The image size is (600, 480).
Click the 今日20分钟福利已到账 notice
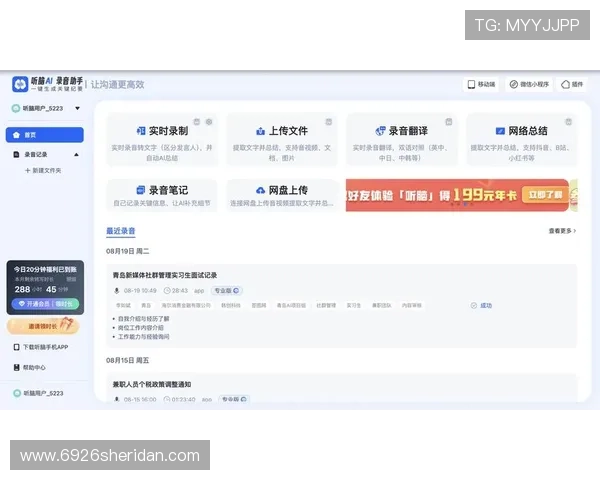45,269
